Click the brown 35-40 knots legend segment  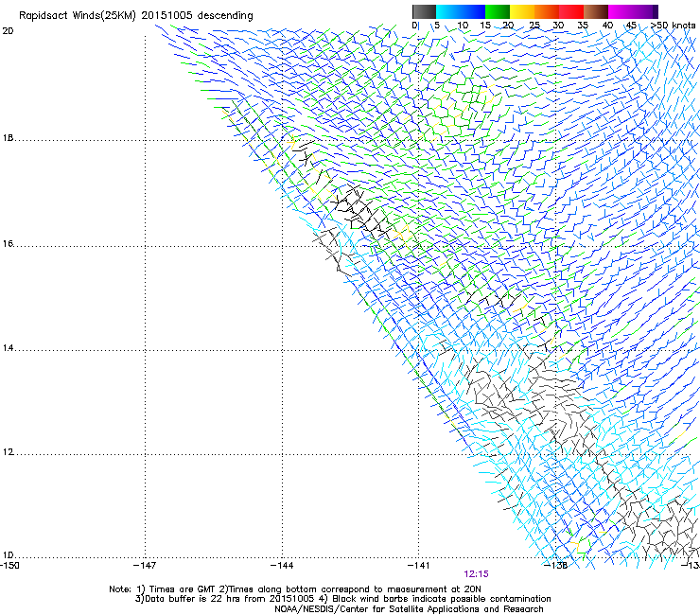(x=596, y=11)
